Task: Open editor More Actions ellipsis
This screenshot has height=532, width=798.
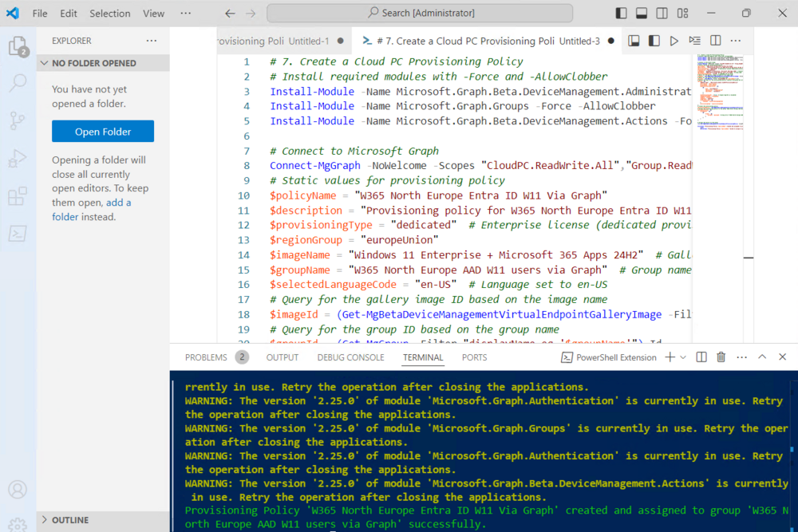Action: (736, 41)
